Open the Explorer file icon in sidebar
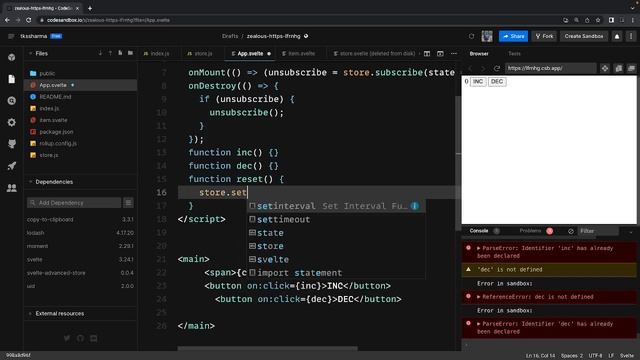This screenshot has height=360, width=640. pos(11,79)
